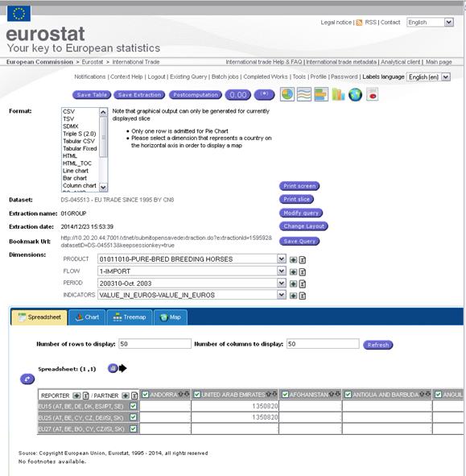Screen dimensions: 466x476
Task: Click the column chart icon
Action: (338, 94)
